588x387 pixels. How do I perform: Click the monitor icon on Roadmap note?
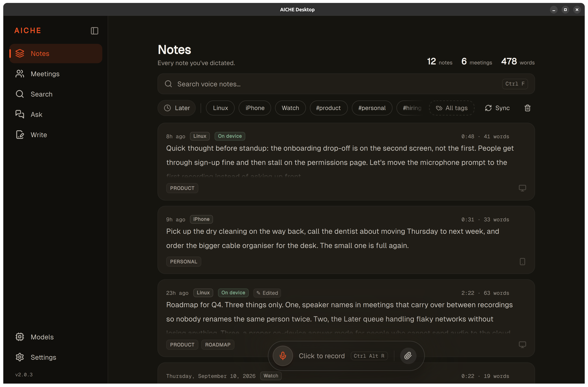click(x=522, y=345)
